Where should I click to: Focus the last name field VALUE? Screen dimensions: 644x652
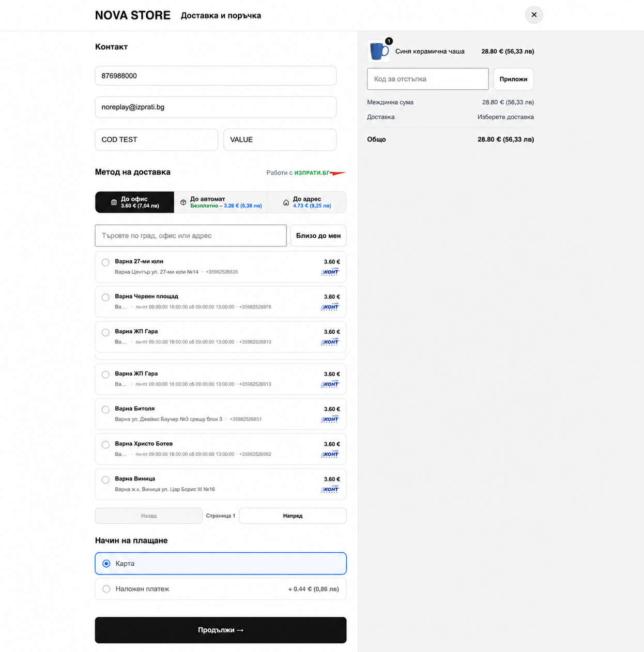(x=280, y=139)
